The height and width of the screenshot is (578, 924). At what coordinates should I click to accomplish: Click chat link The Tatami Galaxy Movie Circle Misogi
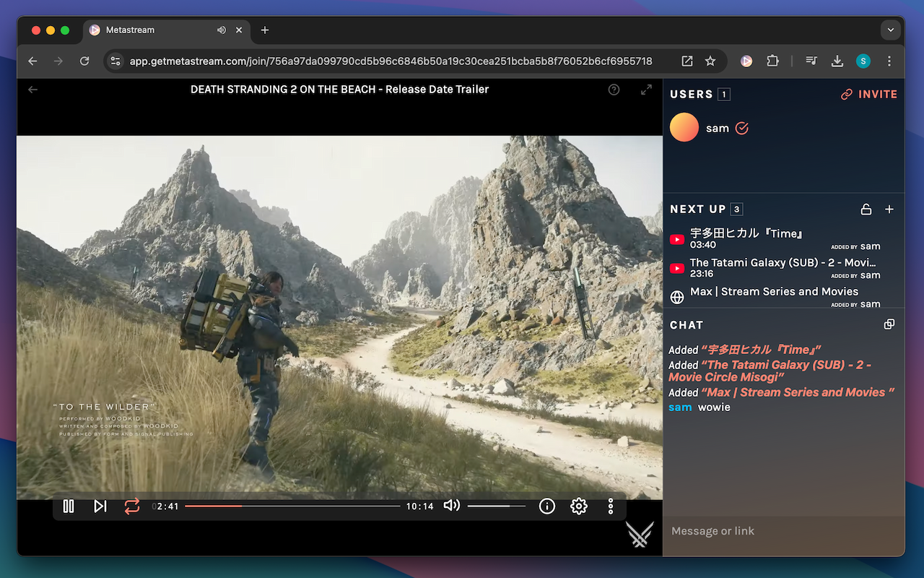pos(770,371)
